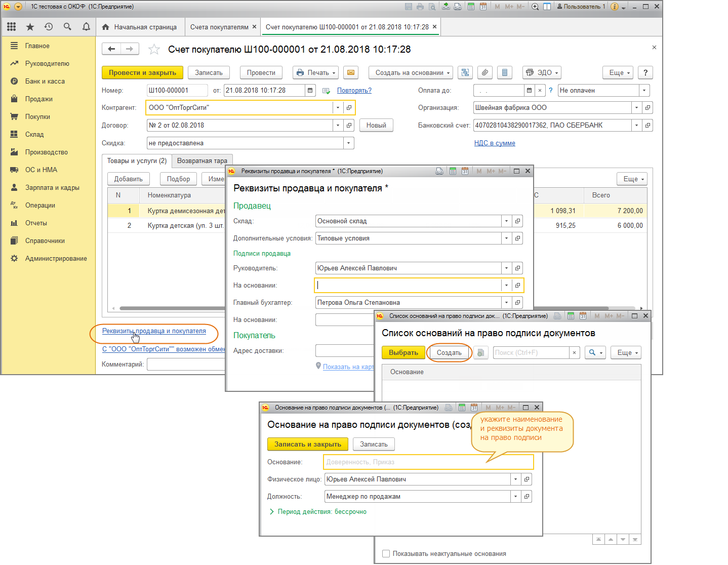Open notifications bell icon
Image resolution: width=728 pixels, height=565 pixels.
[x=86, y=27]
